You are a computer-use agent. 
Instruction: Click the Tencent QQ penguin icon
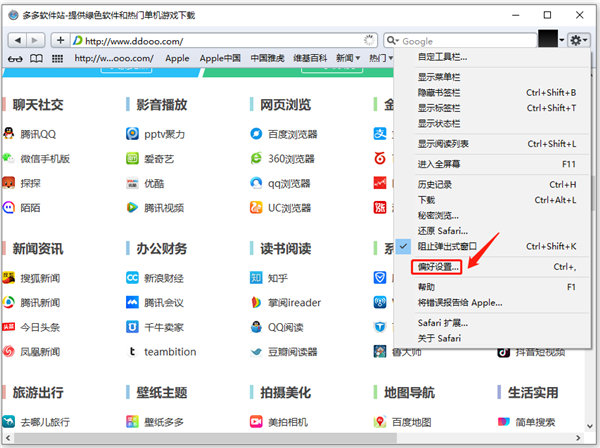[x=9, y=133]
